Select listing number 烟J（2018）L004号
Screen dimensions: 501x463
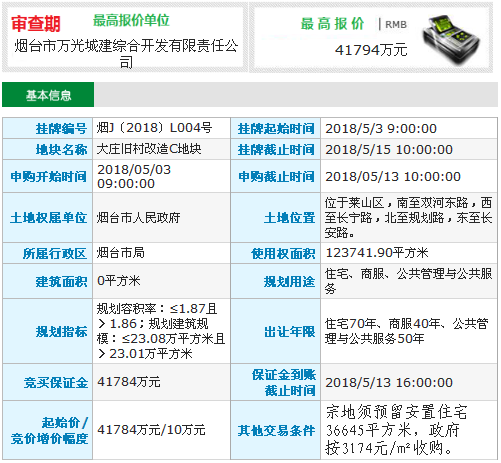pos(154,128)
